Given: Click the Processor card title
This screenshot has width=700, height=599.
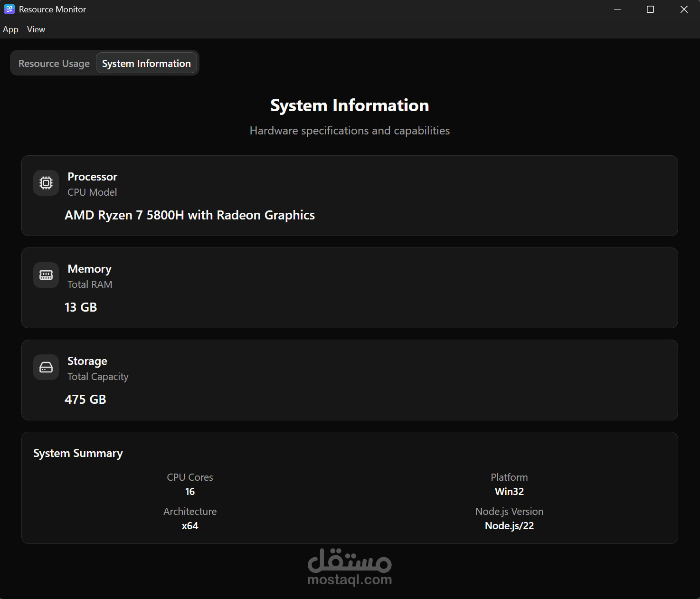Looking at the screenshot, I should click(x=92, y=177).
